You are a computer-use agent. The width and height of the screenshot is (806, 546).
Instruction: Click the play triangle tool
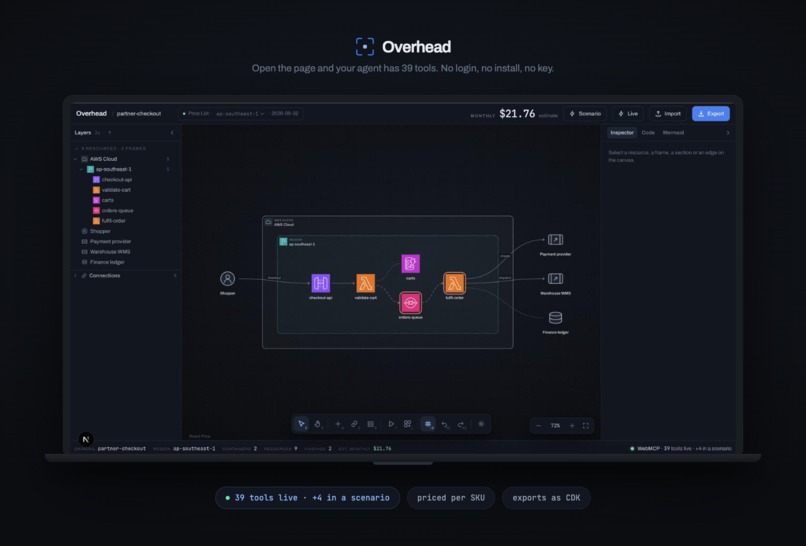(x=391, y=424)
